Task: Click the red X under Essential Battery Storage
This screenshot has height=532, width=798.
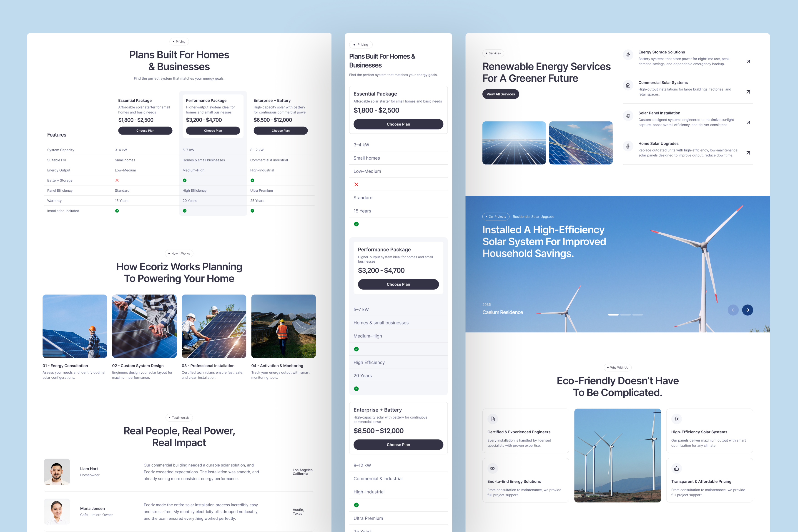Action: click(x=117, y=181)
